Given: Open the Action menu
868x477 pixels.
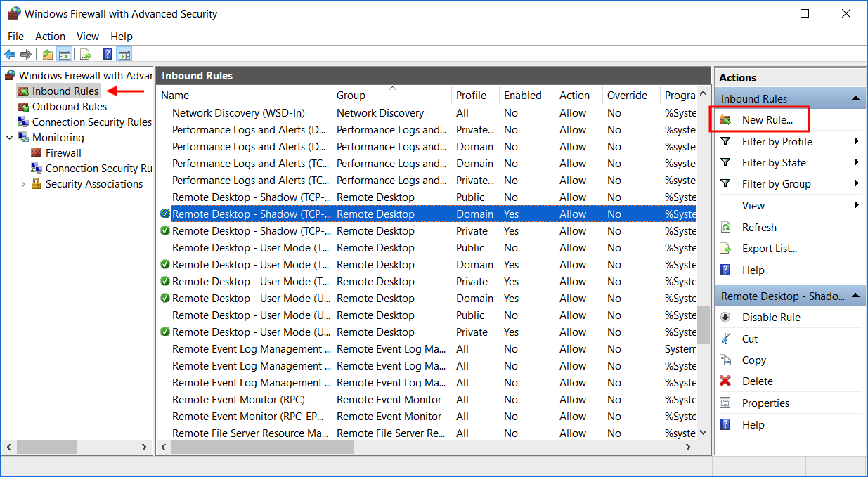Looking at the screenshot, I should pyautogui.click(x=50, y=37).
